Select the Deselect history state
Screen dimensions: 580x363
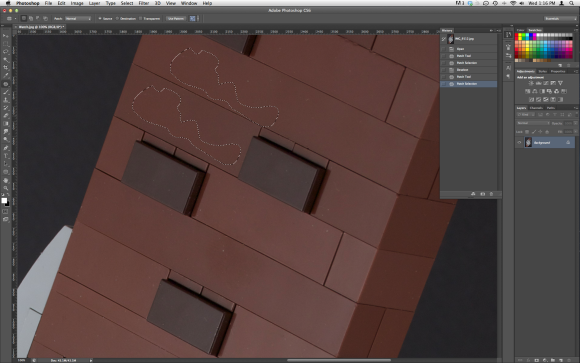point(468,70)
